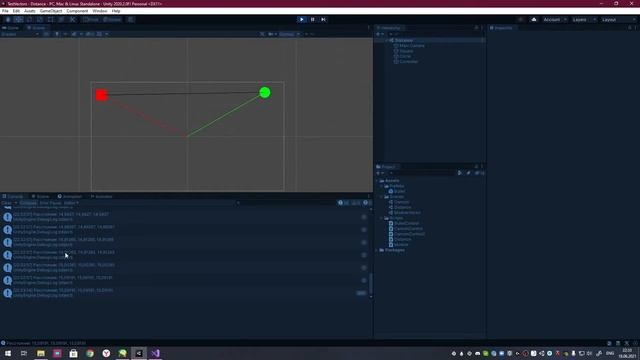640x360 pixels.
Task: Select the combined Transform tool
Action: pos(61,19)
